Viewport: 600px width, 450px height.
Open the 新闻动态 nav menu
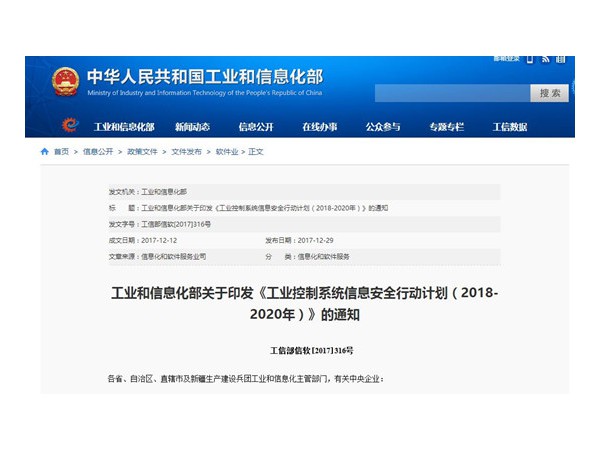pos(192,127)
